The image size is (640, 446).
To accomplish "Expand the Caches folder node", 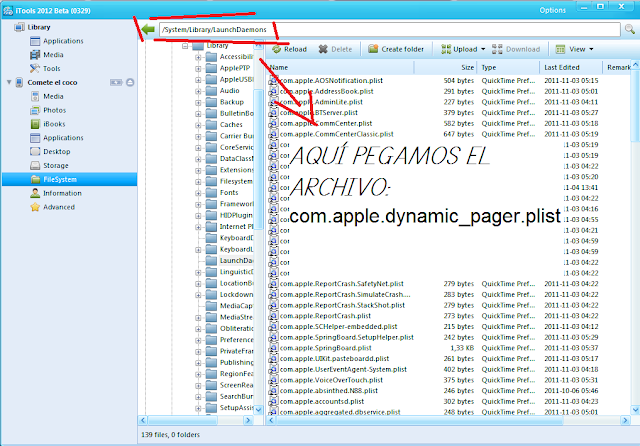I will tap(199, 124).
